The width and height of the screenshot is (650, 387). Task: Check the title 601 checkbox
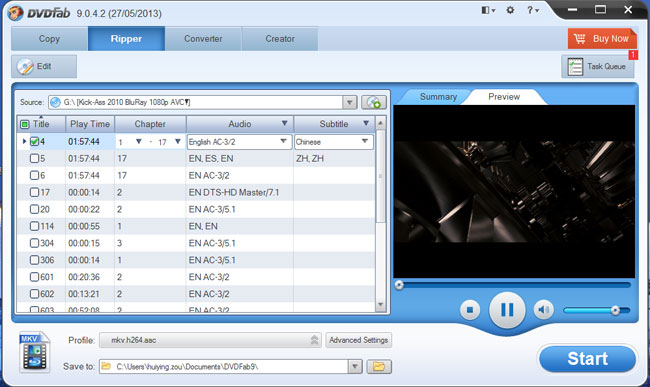tap(34, 277)
